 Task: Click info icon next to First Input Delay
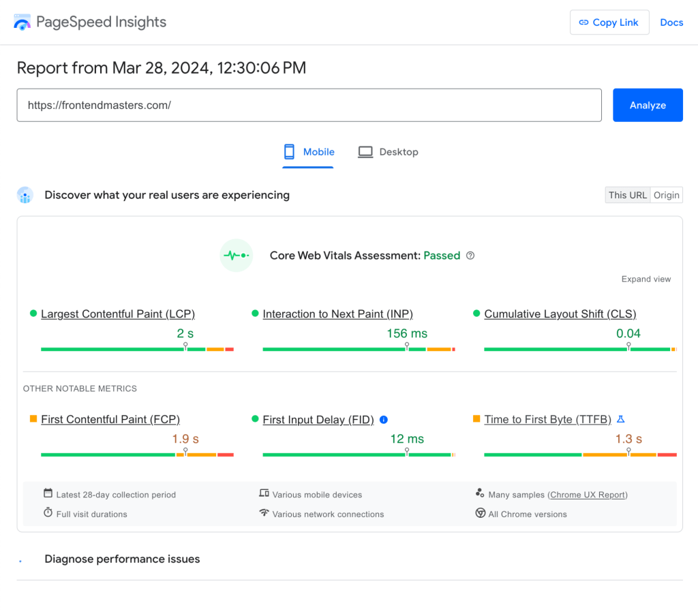[x=383, y=420]
